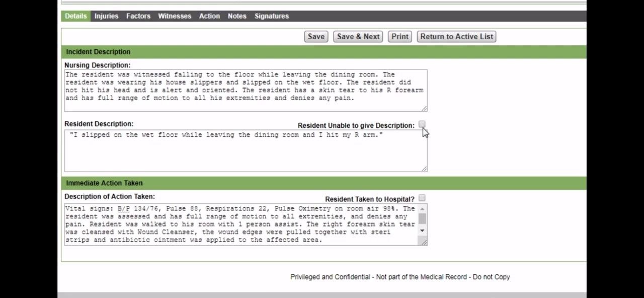Open the Notes tab

[237, 16]
